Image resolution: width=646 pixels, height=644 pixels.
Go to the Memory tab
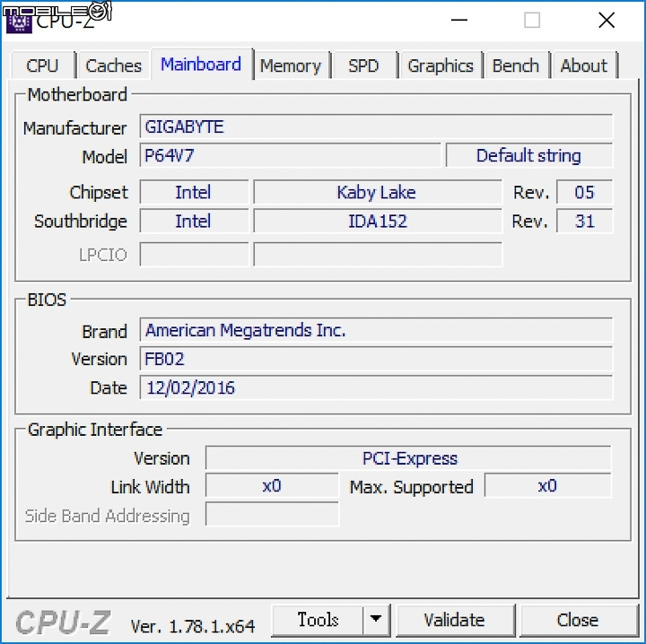coord(291,65)
